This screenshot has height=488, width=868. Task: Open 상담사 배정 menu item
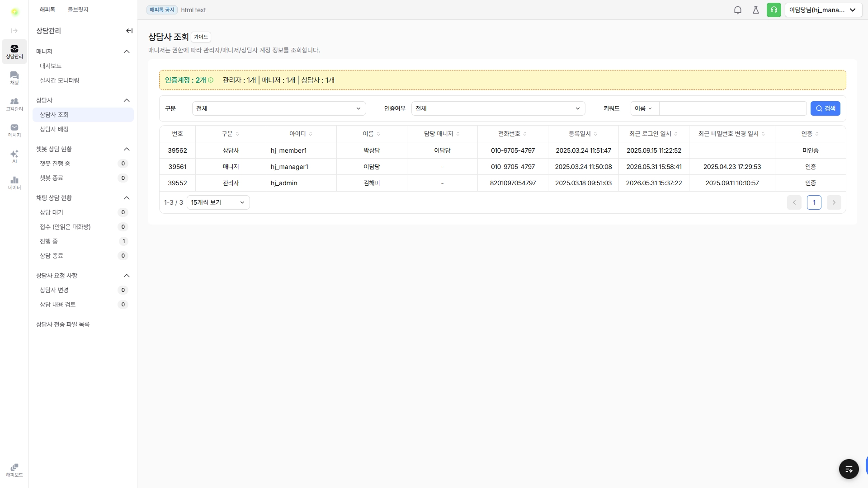pyautogui.click(x=83, y=129)
